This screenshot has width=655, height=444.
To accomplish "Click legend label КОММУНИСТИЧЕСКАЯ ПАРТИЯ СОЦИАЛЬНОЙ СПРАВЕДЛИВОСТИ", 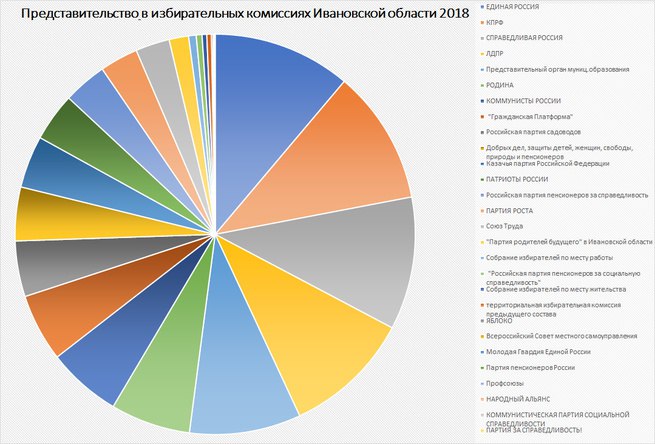I will 555,419.
